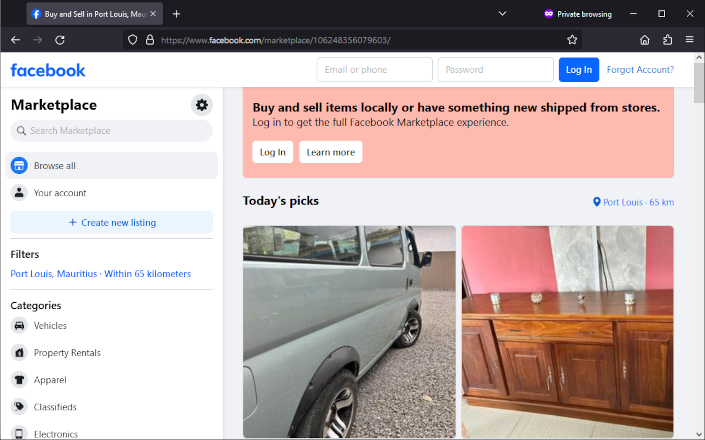Click the scrollbar up arrow
The height and width of the screenshot is (440, 705).
pyautogui.click(x=699, y=57)
